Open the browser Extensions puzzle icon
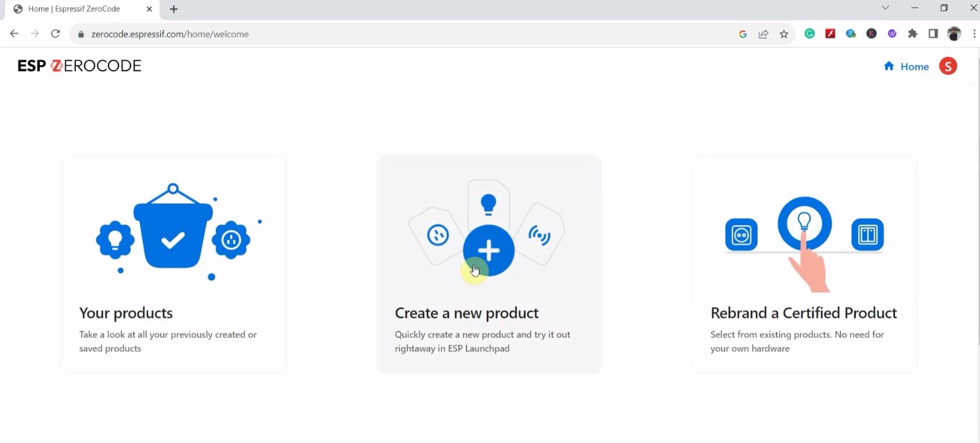Viewport: 980px width, 443px height. click(x=912, y=34)
